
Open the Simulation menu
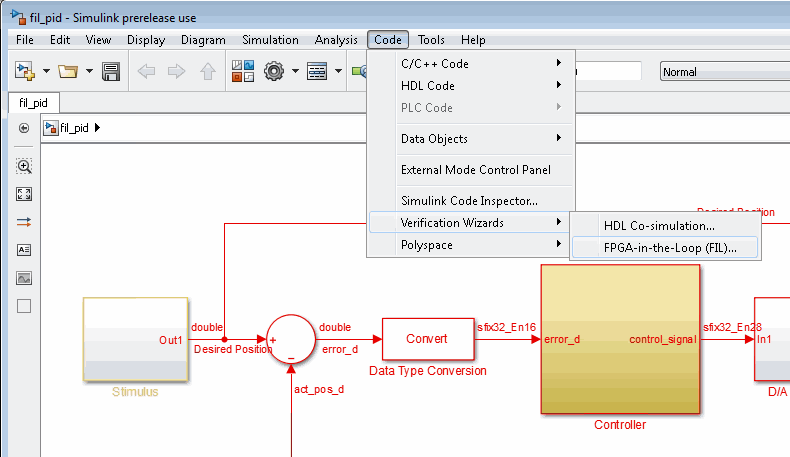(x=270, y=40)
